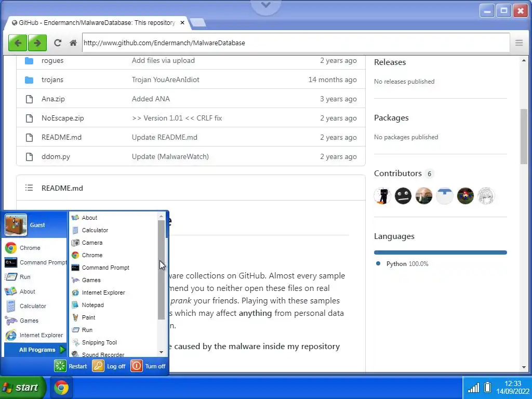532x399 pixels.
Task: Open the Packages section heading
Action: (391, 118)
